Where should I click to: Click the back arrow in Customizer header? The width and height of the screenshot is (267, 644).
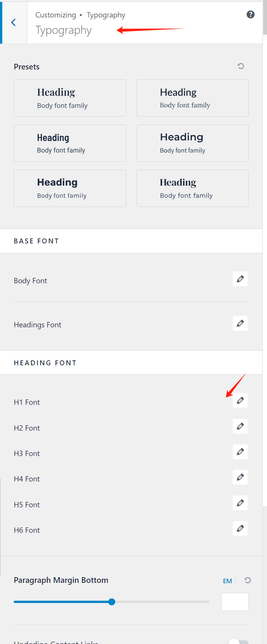14,23
